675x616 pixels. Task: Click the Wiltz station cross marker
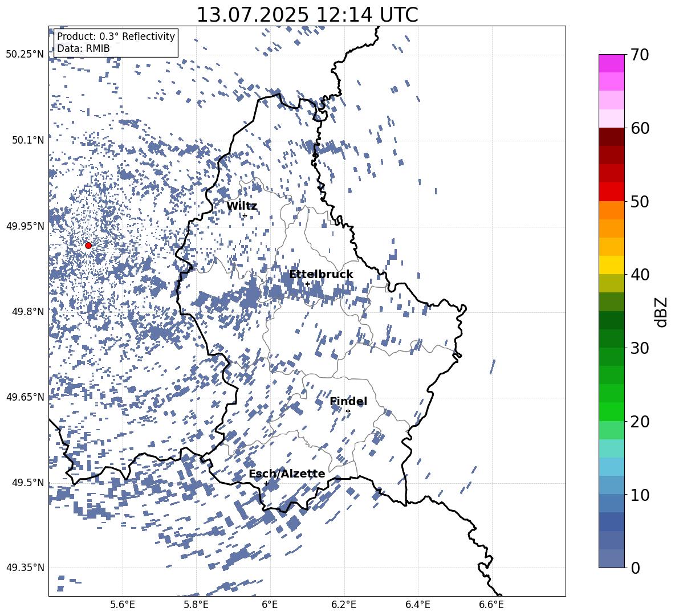[245, 215]
